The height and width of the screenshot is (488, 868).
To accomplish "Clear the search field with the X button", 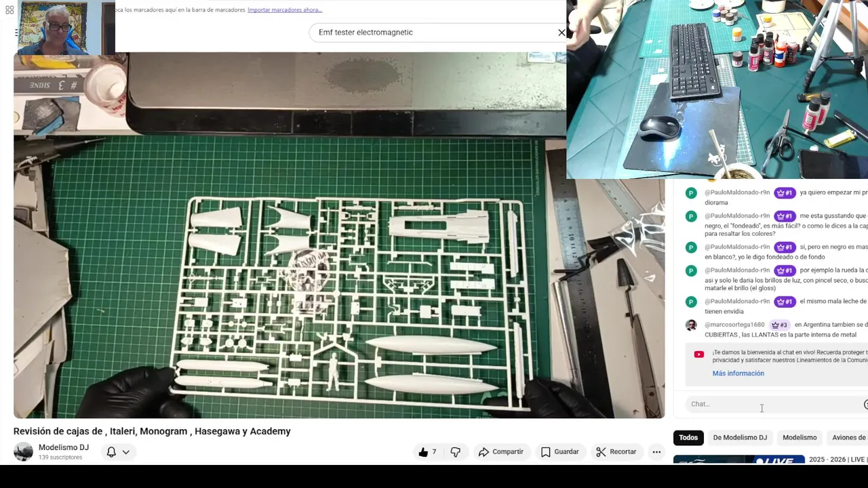I will (561, 33).
